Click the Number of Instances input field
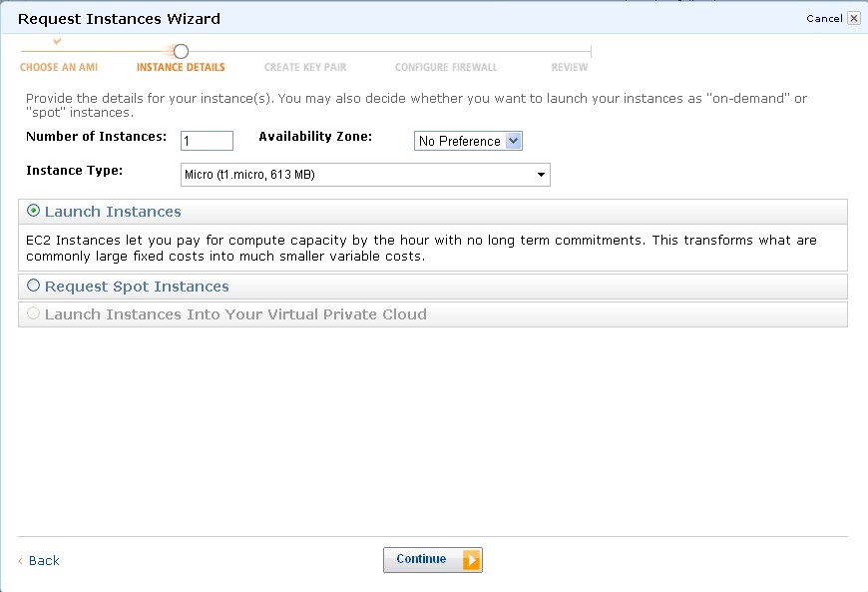 207,141
